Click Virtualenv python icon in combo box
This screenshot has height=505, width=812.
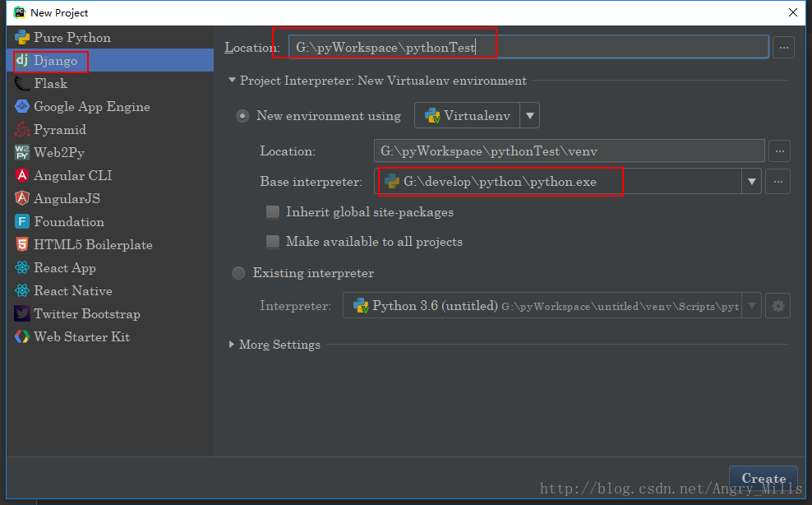pyautogui.click(x=432, y=116)
